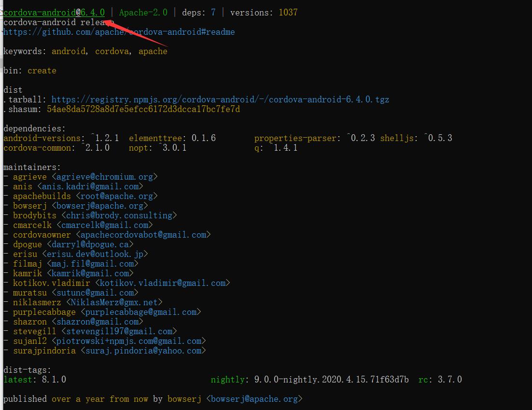Click the elementtree dependency
532x410 pixels.
tap(172, 138)
